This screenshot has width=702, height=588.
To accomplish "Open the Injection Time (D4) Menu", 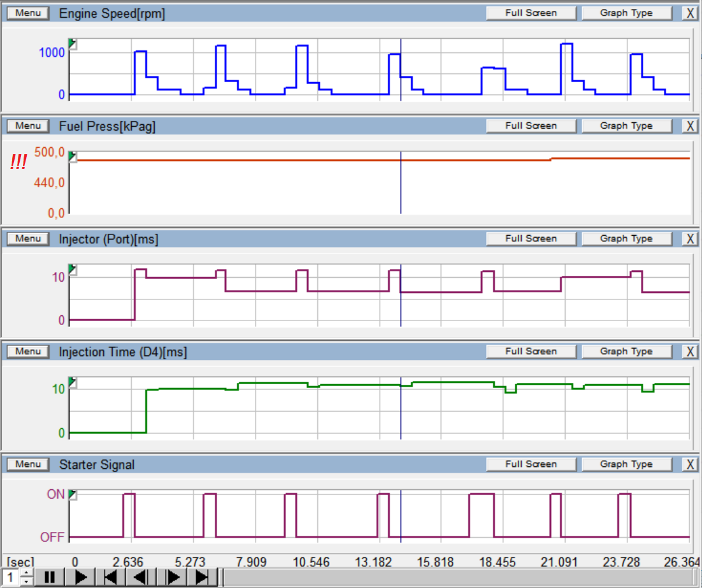I will (28, 352).
